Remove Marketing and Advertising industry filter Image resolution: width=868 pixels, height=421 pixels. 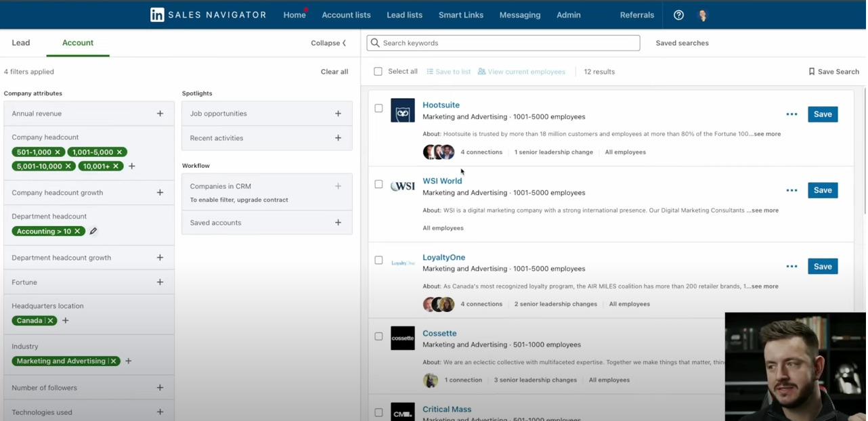113,361
